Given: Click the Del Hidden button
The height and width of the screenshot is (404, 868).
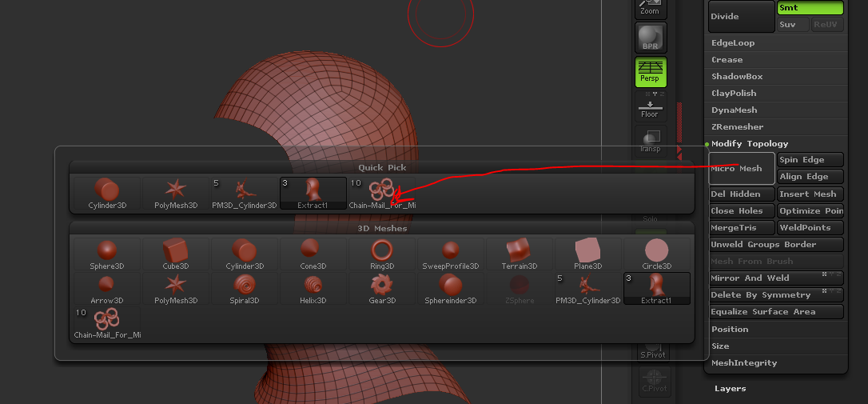Looking at the screenshot, I should tap(741, 194).
